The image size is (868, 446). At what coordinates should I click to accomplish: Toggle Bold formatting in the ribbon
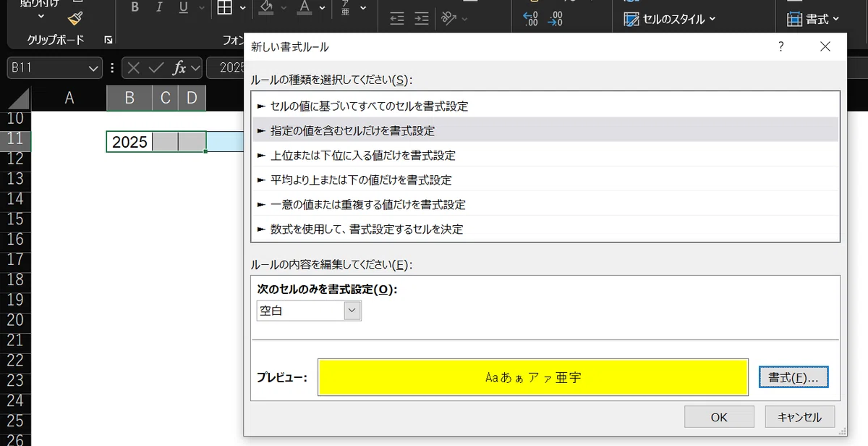[x=135, y=8]
